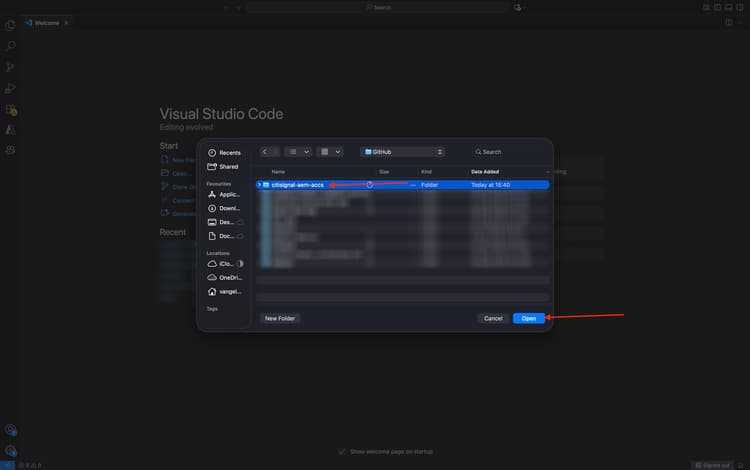Click the VS Code command center search box
This screenshot has width=750, height=470.
coord(378,7)
